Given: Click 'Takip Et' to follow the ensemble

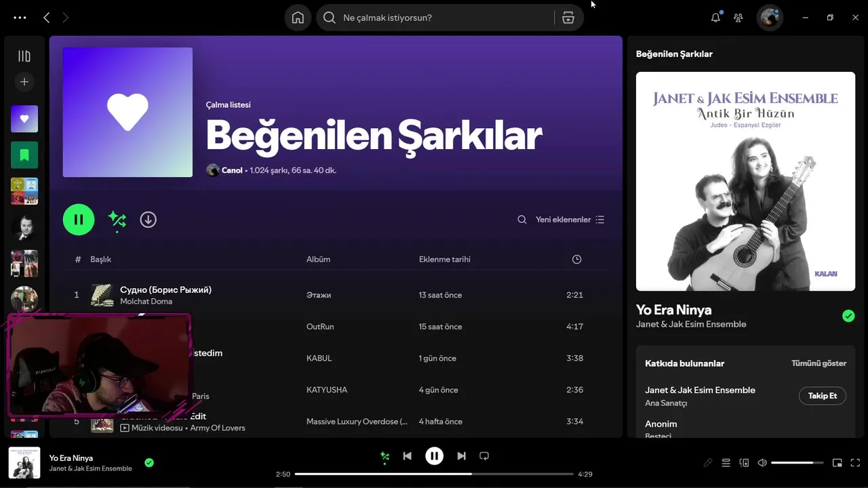Looking at the screenshot, I should click(822, 396).
